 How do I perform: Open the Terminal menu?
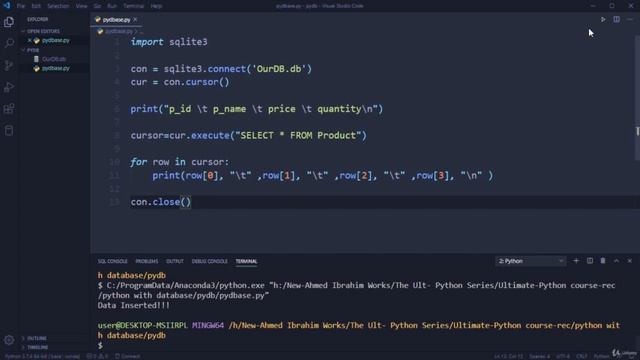pos(133,6)
